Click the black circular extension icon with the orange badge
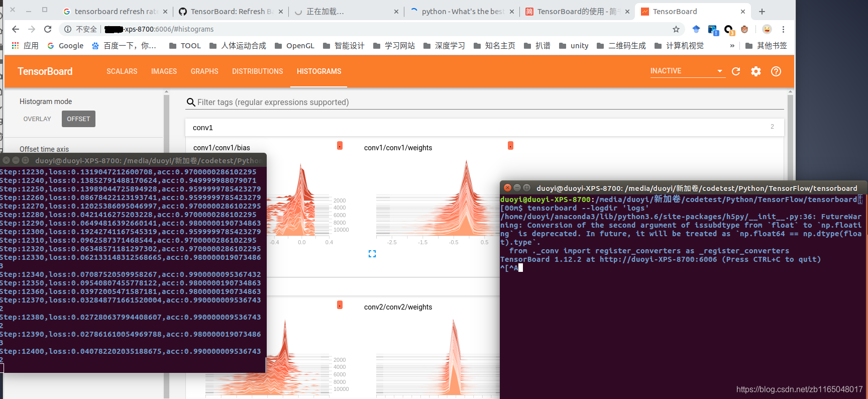Image resolution: width=868 pixels, height=399 pixels. point(729,30)
